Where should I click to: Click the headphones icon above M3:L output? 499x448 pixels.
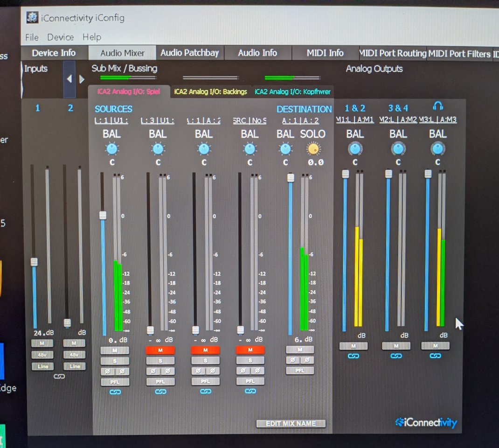point(438,106)
